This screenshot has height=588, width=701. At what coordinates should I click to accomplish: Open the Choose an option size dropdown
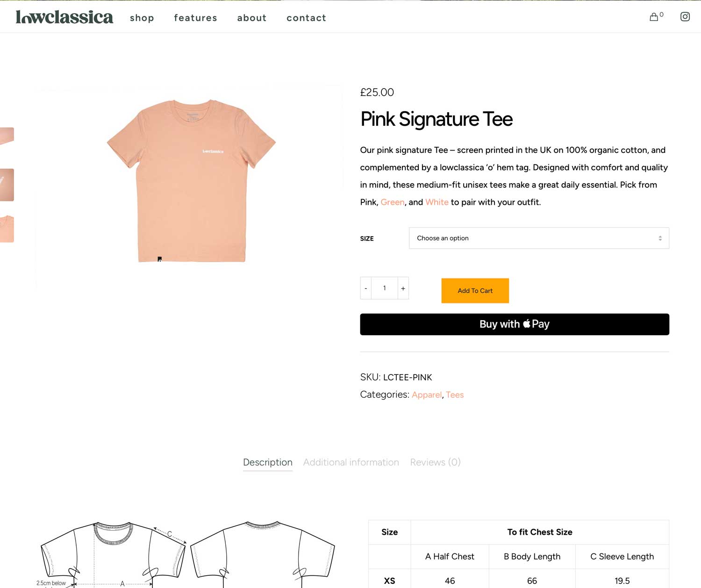(x=538, y=238)
